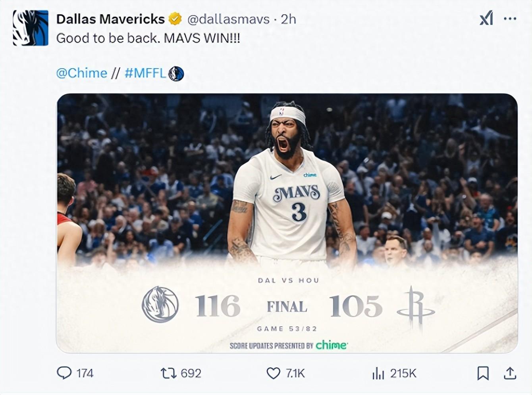
Task: Share the post via upload arrow icon
Action: pos(510,373)
